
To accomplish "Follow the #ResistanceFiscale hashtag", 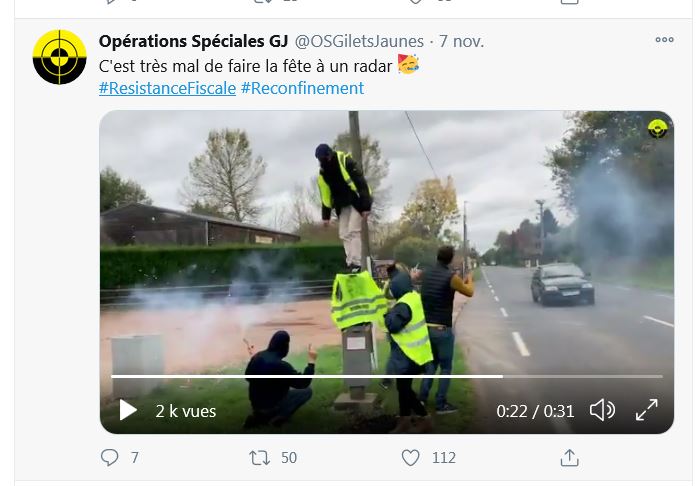I will [x=167, y=88].
